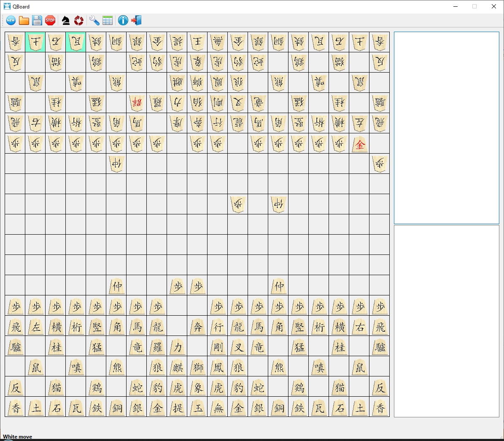Select the upright 右 piece
The height and width of the screenshot is (441, 504).
[359, 326]
